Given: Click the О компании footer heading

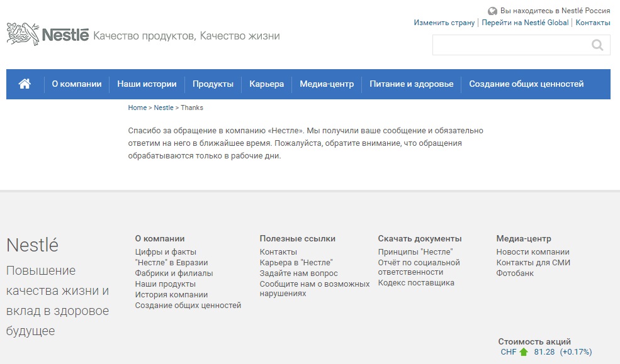Looking at the screenshot, I should pos(160,238).
